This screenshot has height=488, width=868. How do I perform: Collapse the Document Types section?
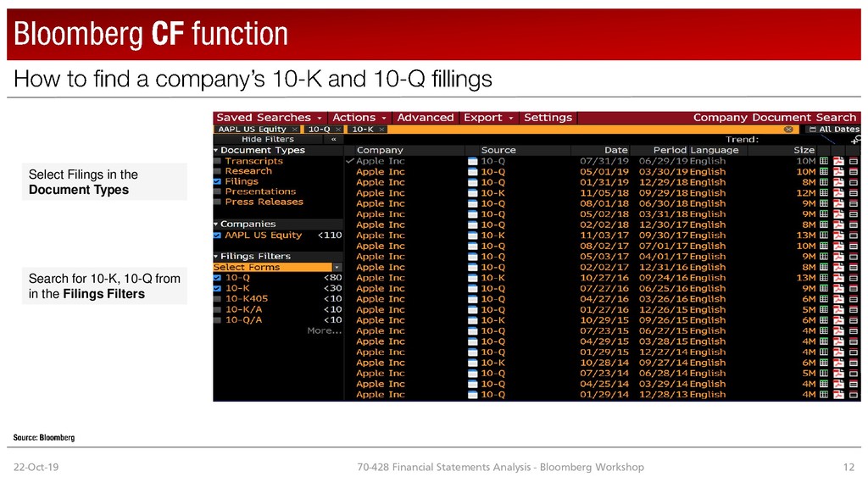point(216,151)
